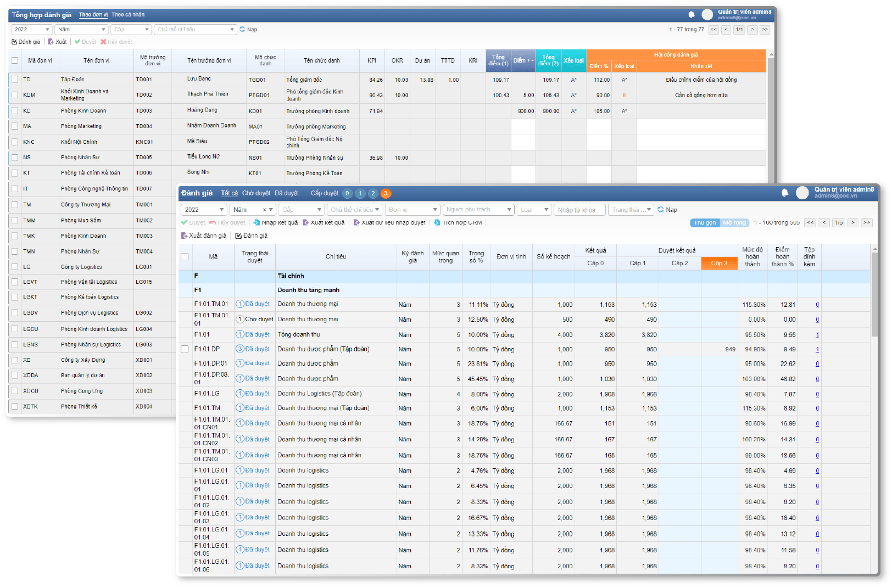Click the user avatar in the Đánh giá window
Screen dimensions: 892x588
[802, 193]
